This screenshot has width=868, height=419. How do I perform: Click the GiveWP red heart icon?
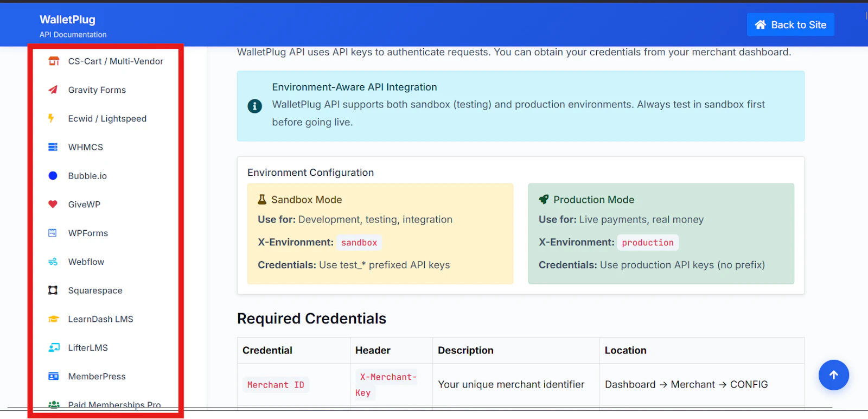pos(53,205)
